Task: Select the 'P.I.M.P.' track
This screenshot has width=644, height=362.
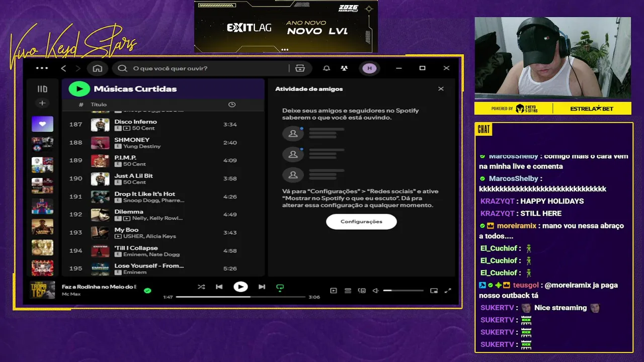Action: click(x=163, y=161)
